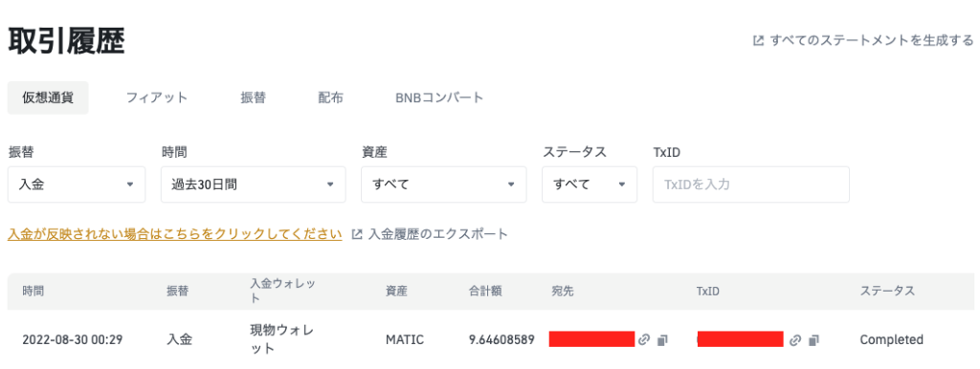Click the export icon beside 入金履歴のエクスポート

coord(358,234)
